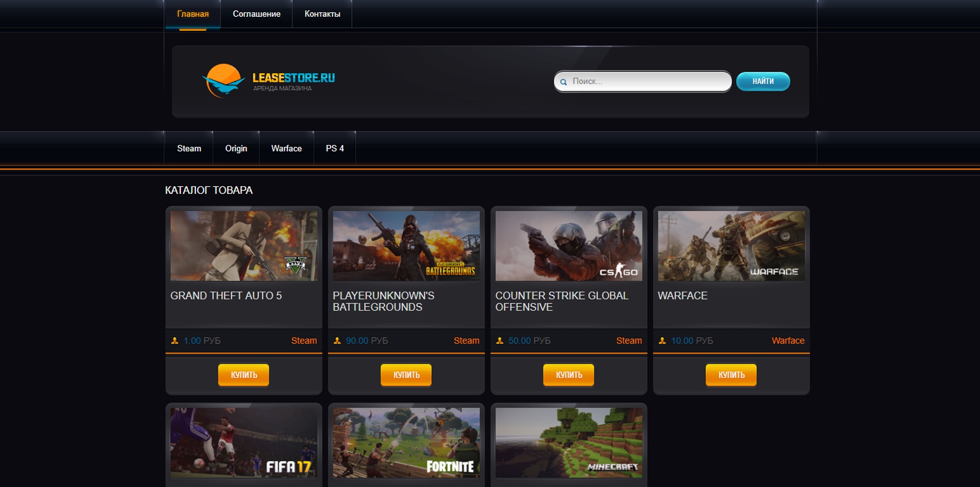Click the LeaseStore.ru logo icon

click(223, 81)
